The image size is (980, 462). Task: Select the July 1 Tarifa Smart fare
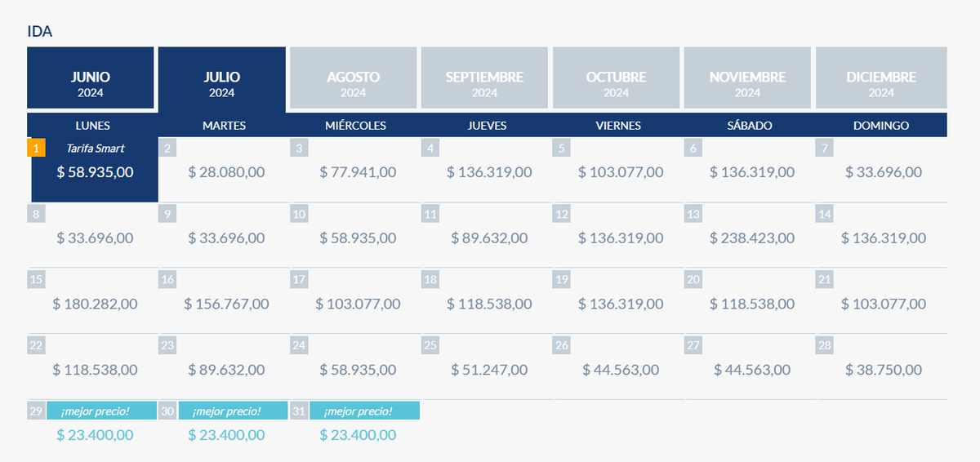pos(95,172)
